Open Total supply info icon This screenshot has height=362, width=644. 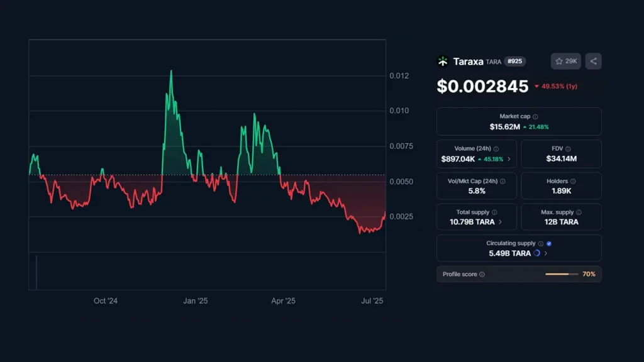494,212
